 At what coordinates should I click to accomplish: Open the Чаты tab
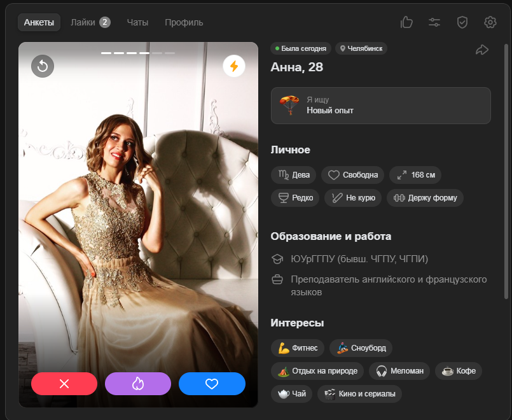coord(137,22)
